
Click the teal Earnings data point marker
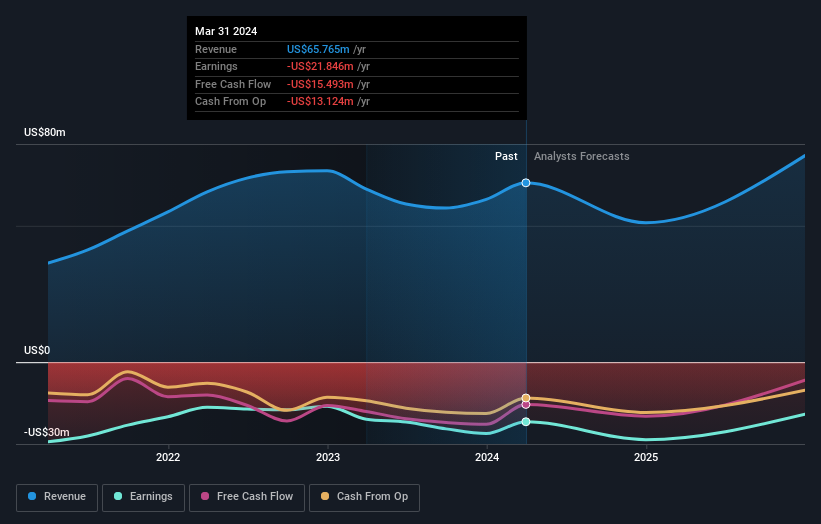click(x=526, y=422)
